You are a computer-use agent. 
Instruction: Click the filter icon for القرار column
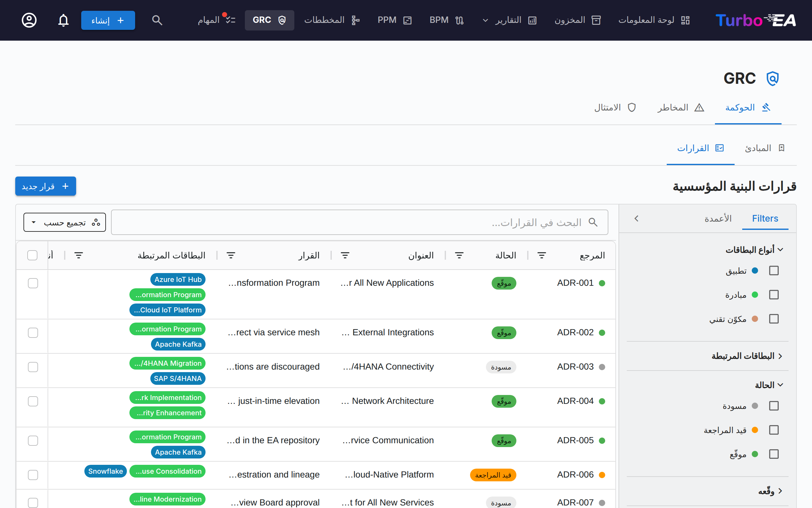point(231,255)
